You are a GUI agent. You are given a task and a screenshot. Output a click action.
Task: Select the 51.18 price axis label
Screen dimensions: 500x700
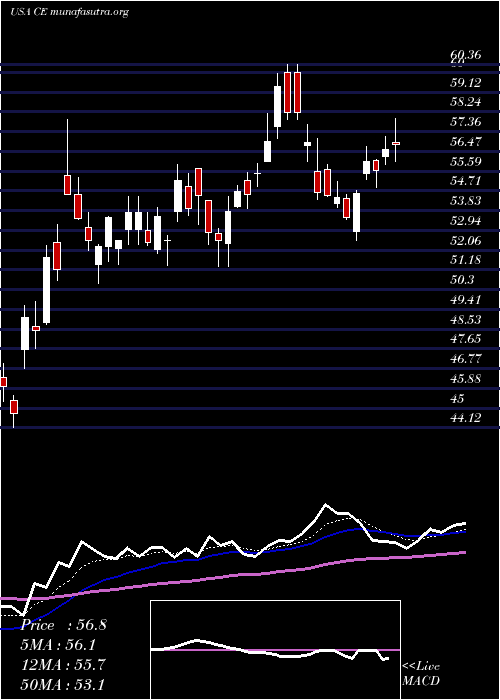(x=466, y=260)
